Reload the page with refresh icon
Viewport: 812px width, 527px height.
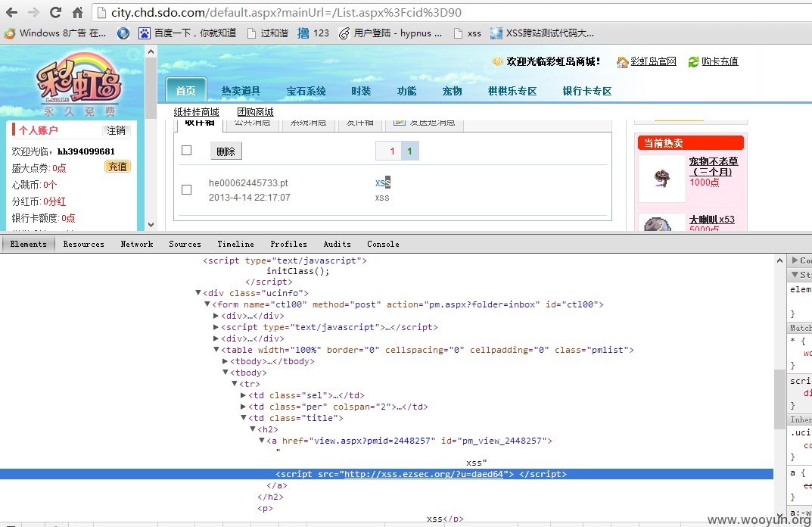click(55, 12)
